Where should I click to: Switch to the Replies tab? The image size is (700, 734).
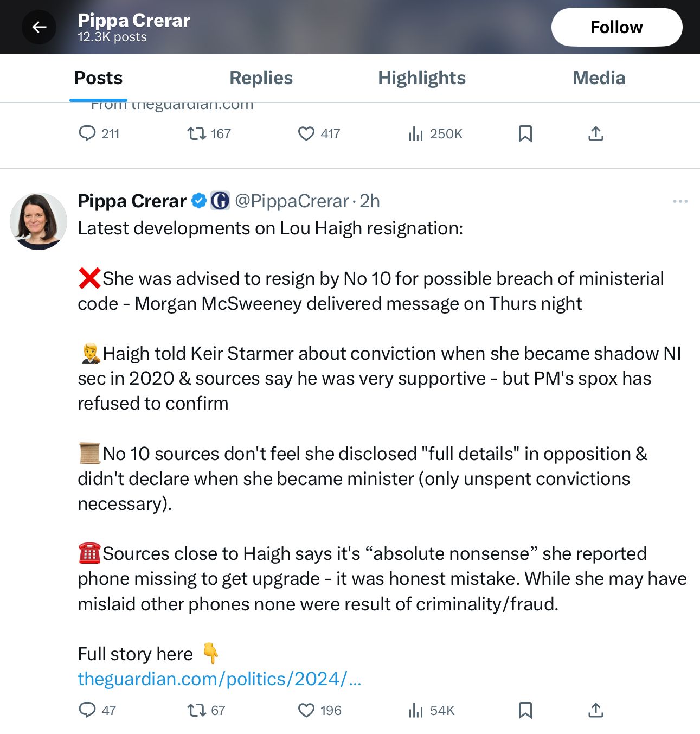261,78
